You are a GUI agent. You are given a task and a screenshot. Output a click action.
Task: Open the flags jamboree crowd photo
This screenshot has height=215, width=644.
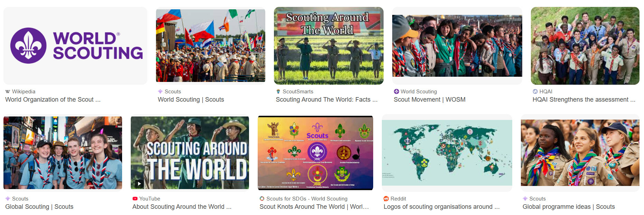(211, 46)
